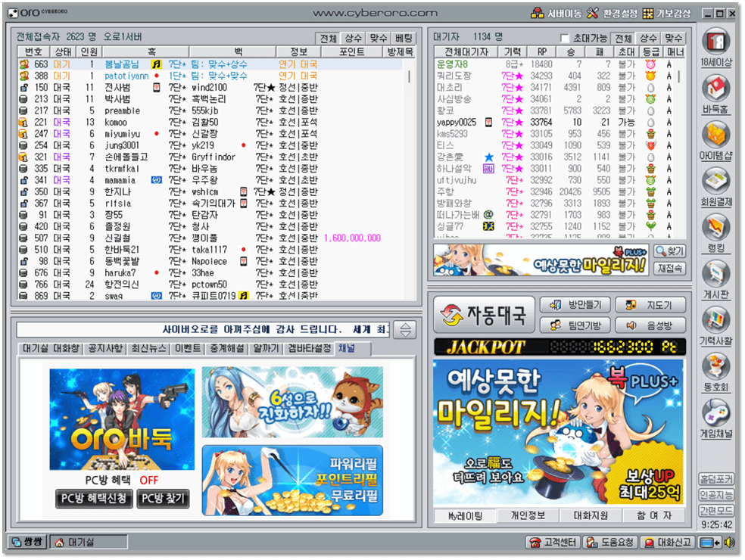This screenshot has height=560, width=745.
Task: Click the lock icon on room 150
Action: 23,87
